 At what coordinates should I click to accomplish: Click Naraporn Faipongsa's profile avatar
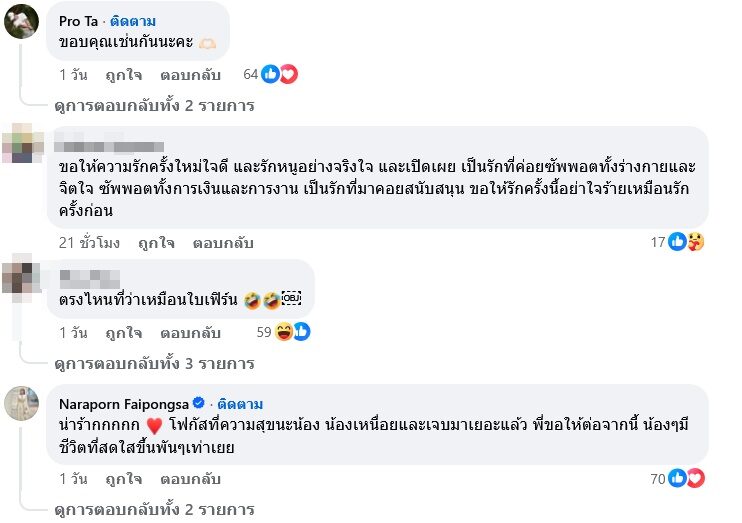point(22,403)
